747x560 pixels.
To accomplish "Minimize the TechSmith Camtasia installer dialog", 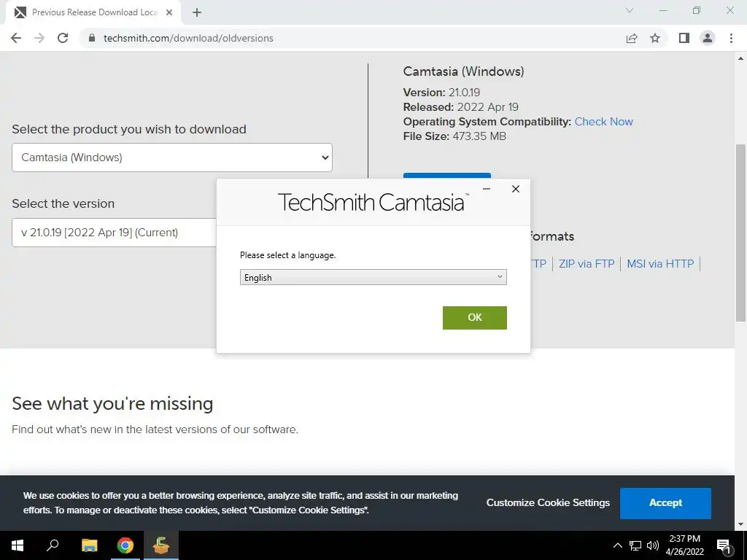I will coord(487,189).
